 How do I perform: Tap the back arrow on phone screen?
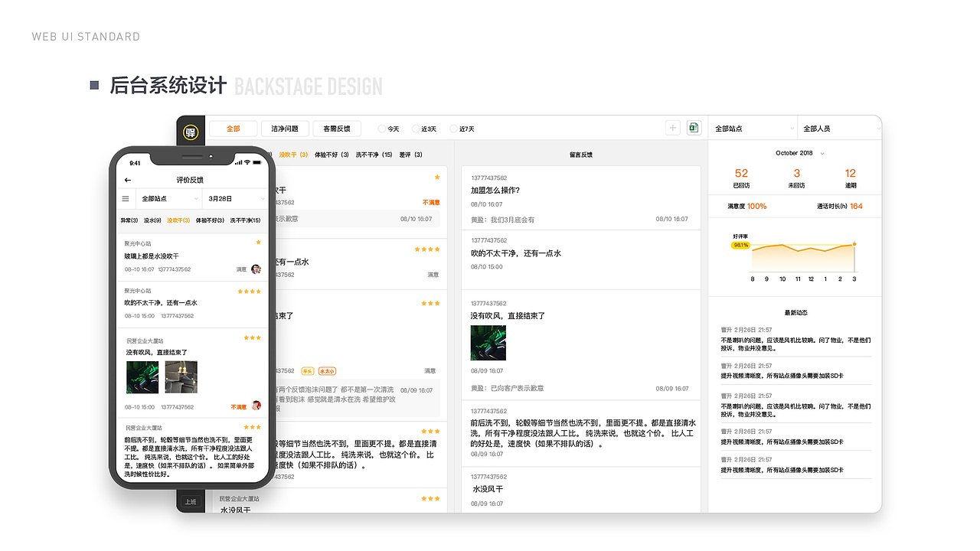point(128,180)
